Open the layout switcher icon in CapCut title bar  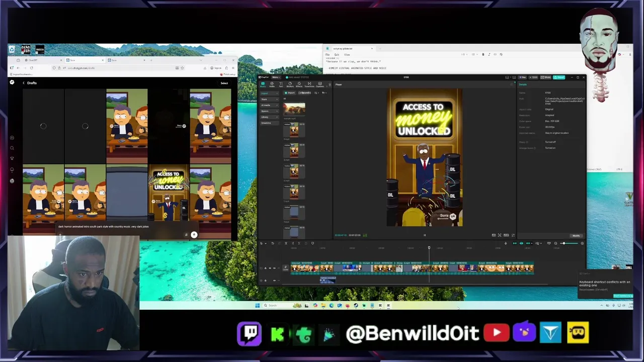pyautogui.click(x=507, y=77)
